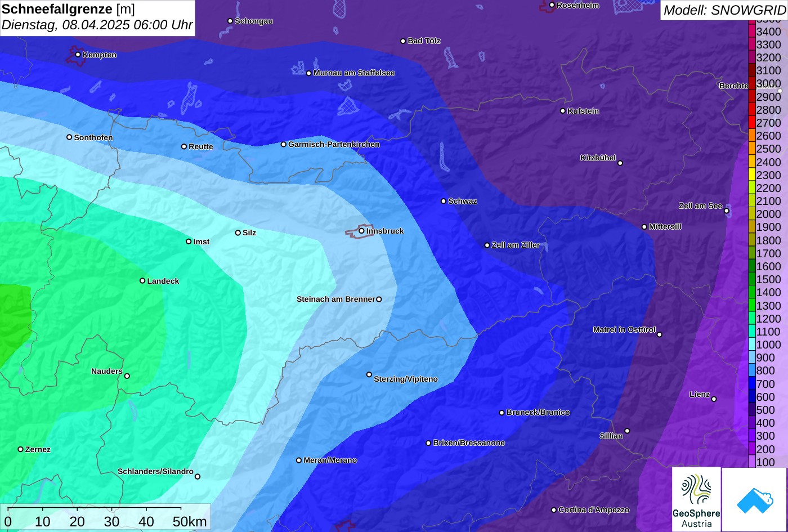Click the Rosenheim city marker
The image size is (788, 532).
552,5
